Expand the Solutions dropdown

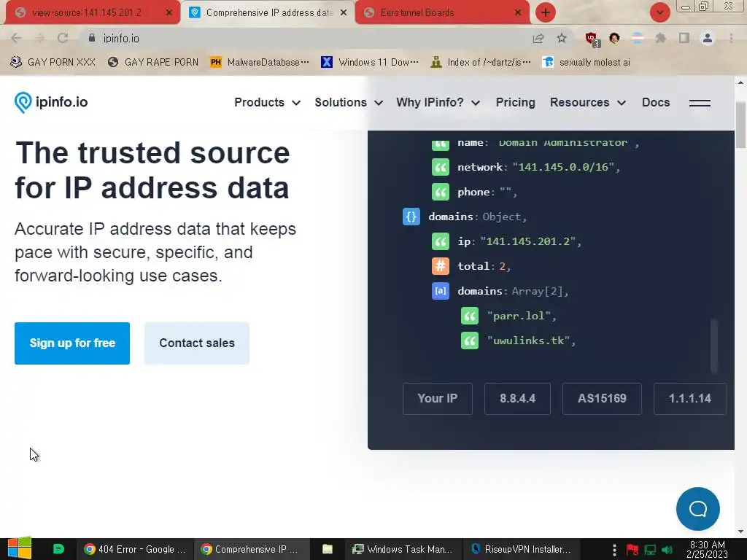coord(349,102)
